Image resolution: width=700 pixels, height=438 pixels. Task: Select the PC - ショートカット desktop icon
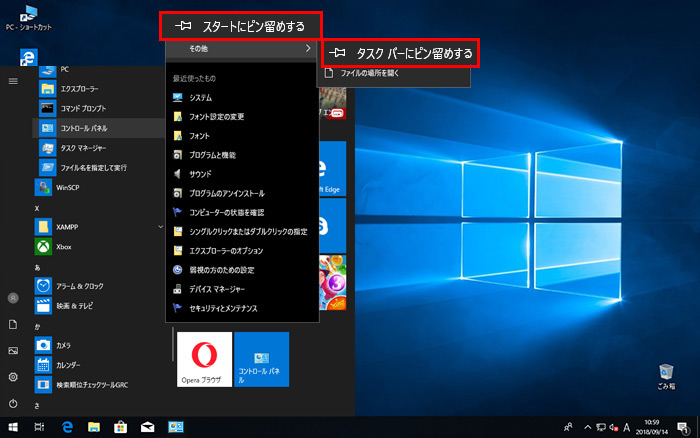[29, 18]
